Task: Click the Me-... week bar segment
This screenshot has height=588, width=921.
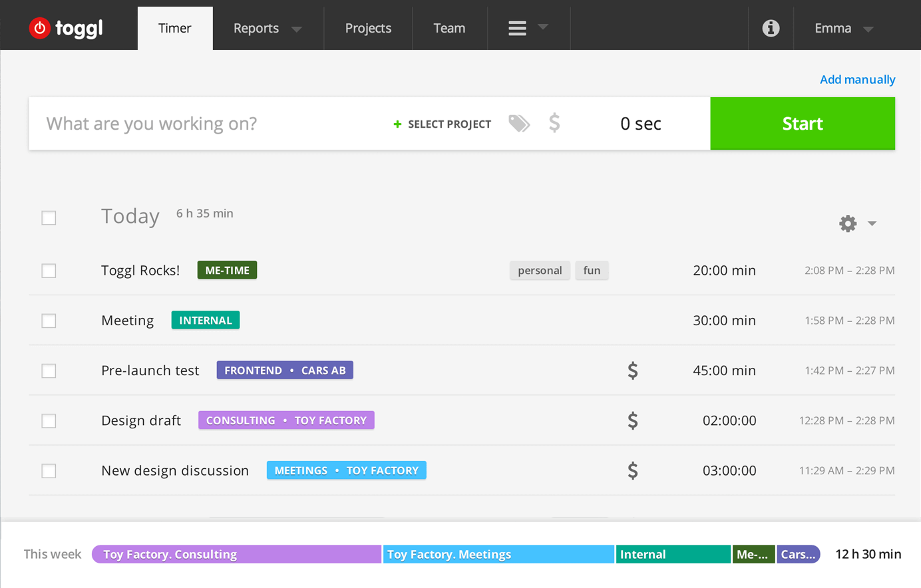Action: pos(754,554)
